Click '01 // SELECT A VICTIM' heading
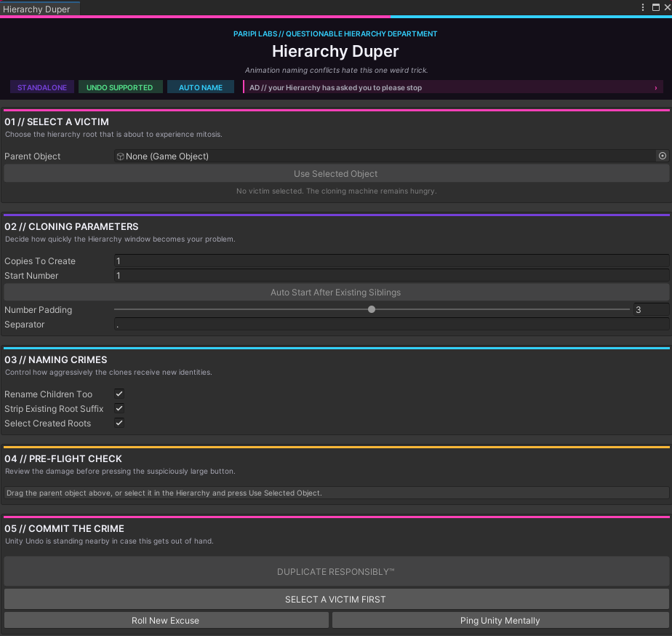The image size is (672, 636). [57, 122]
